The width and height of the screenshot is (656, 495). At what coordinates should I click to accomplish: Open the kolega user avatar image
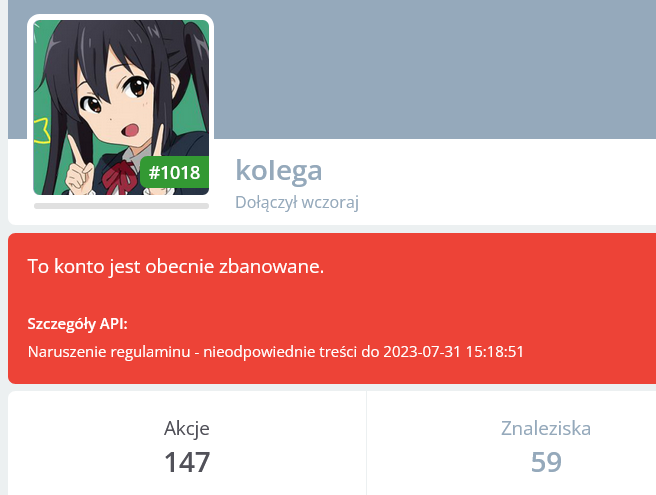121,108
